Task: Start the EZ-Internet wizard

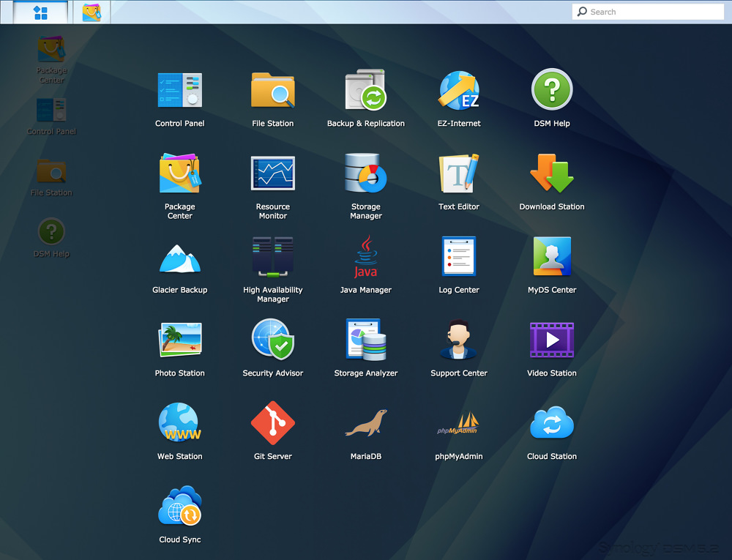Action: click(x=459, y=91)
